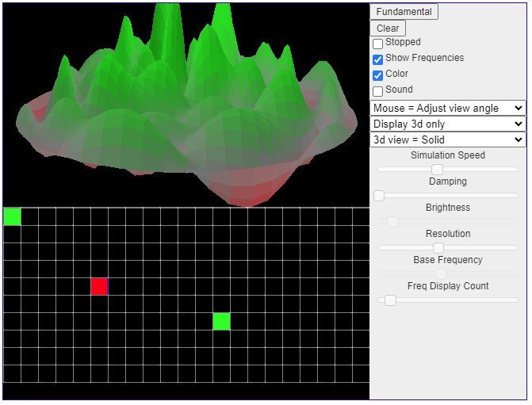Select the green frequency cell near the grid center

point(221,321)
